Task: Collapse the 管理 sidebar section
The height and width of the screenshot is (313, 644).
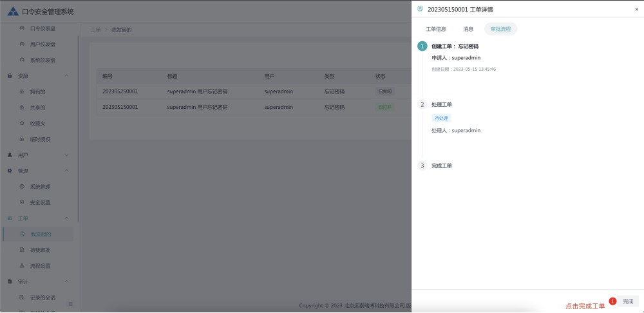Action: 66,171
